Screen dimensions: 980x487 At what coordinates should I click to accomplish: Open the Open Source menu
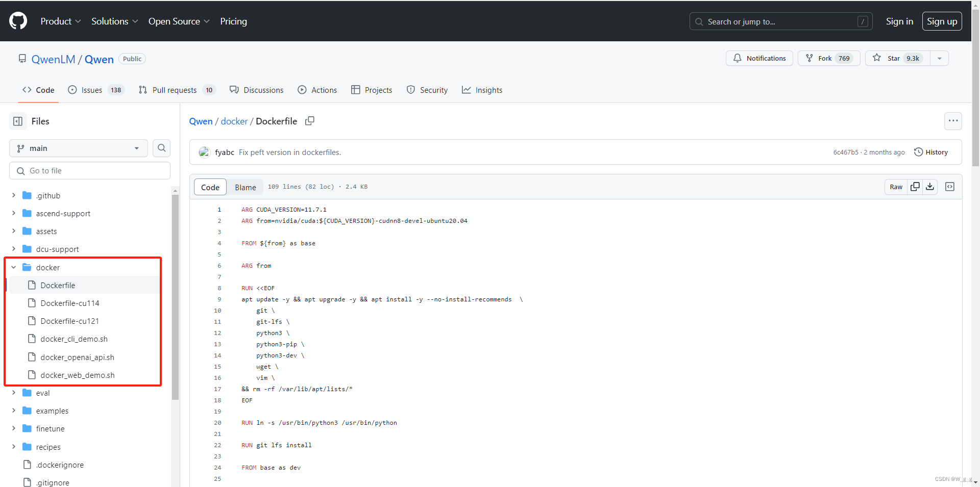(x=174, y=21)
